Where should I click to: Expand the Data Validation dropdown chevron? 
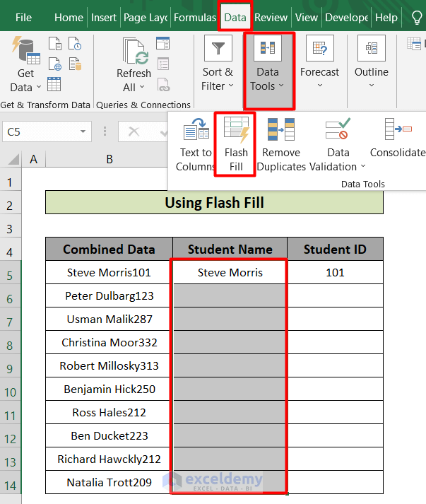[x=363, y=166]
